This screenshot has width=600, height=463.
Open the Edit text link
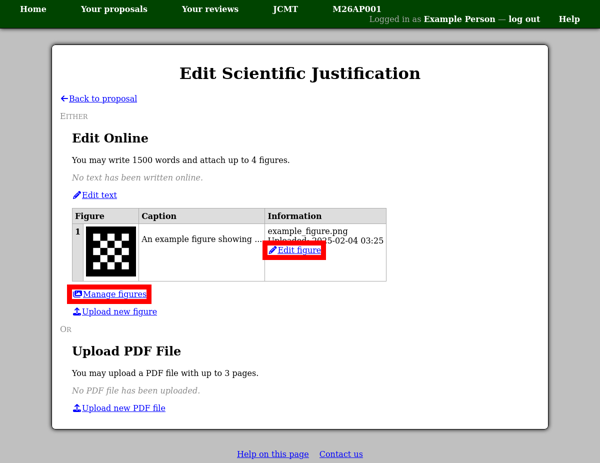point(99,195)
